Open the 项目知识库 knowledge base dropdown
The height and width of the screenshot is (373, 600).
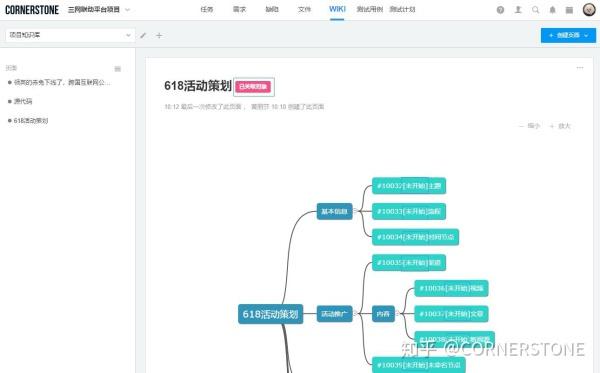(x=70, y=35)
